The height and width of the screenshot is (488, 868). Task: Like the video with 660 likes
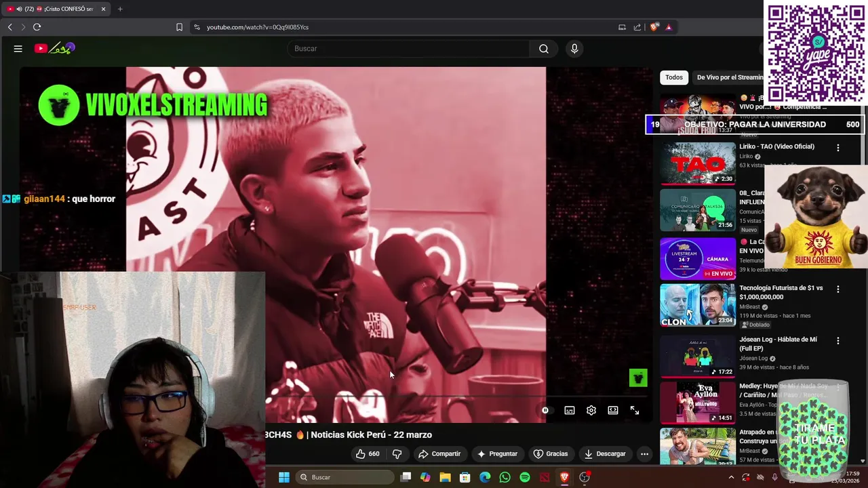(367, 454)
